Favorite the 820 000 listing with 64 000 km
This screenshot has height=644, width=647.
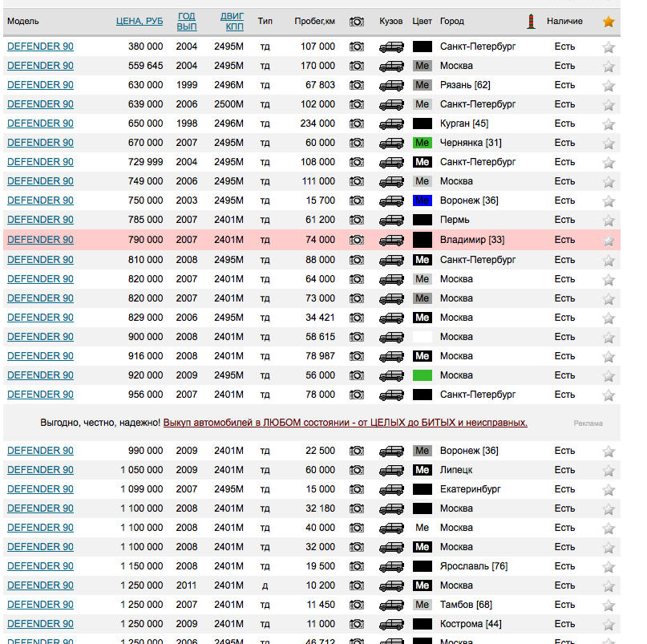[x=609, y=281]
